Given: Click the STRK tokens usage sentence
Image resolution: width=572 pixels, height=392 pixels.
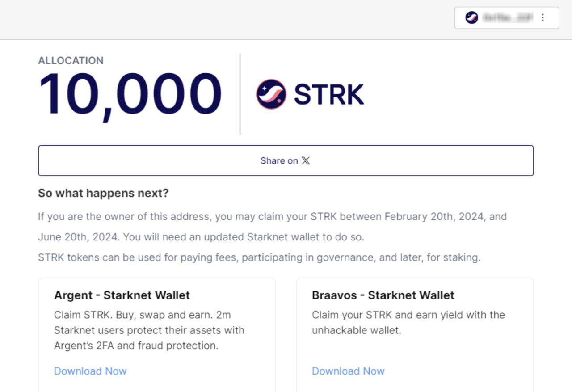Looking at the screenshot, I should (x=259, y=258).
